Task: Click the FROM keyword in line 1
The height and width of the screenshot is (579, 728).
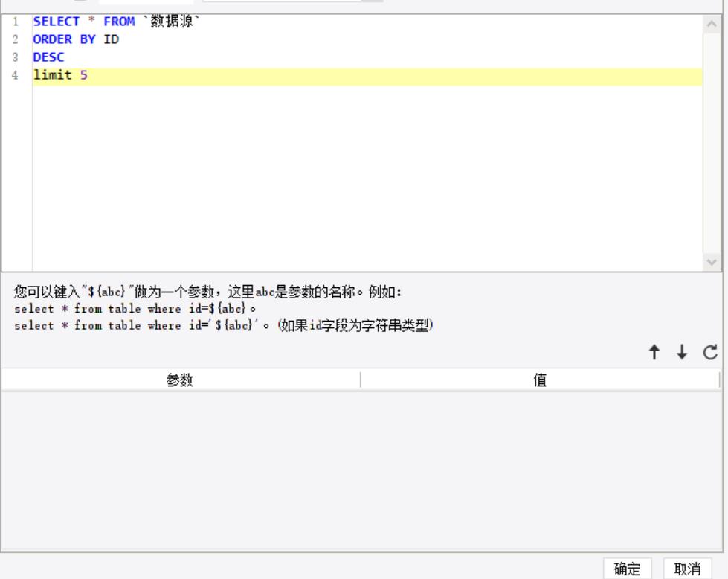Action: coord(119,22)
